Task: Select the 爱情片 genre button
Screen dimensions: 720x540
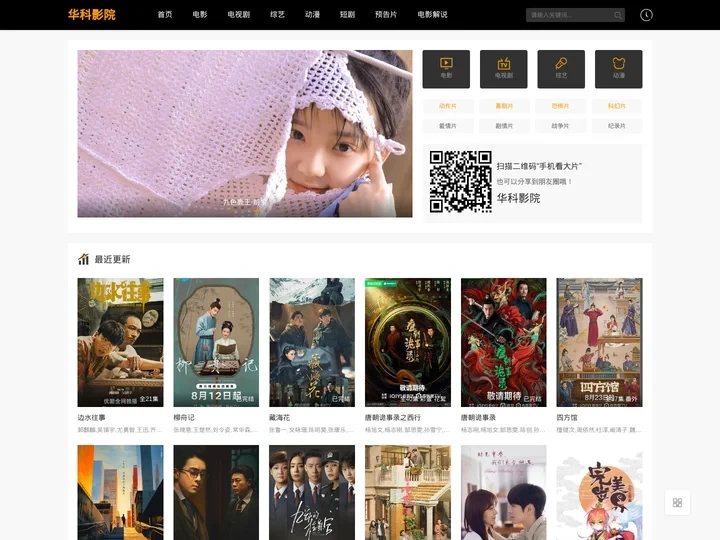Action: 448,126
